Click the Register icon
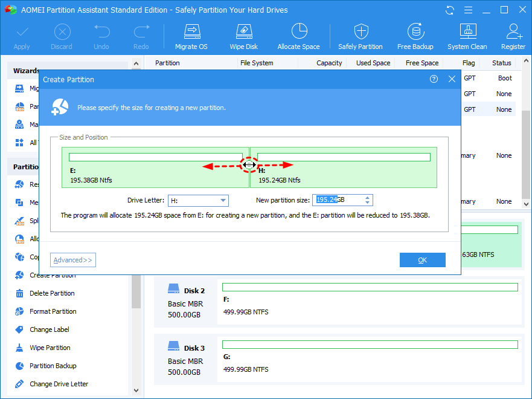 click(513, 37)
